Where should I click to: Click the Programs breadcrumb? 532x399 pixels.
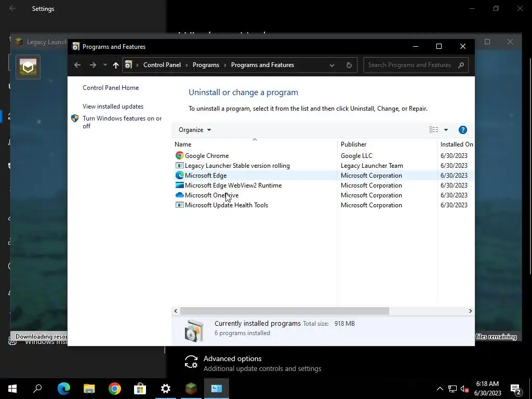[206, 65]
